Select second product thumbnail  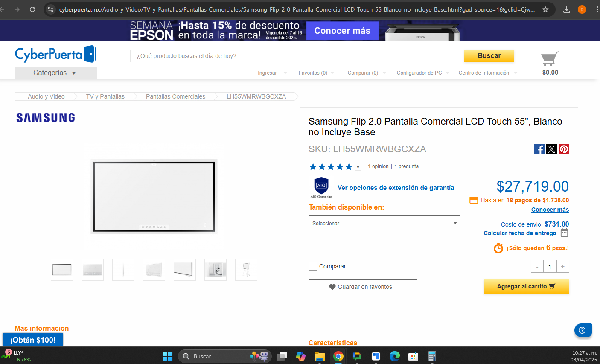pyautogui.click(x=93, y=270)
